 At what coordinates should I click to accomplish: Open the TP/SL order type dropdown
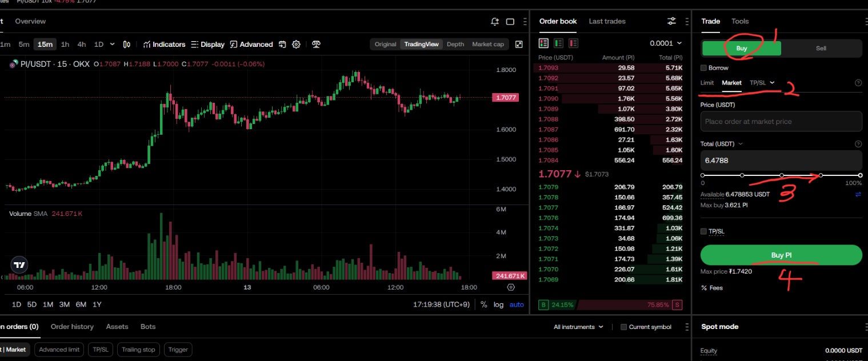(x=762, y=83)
